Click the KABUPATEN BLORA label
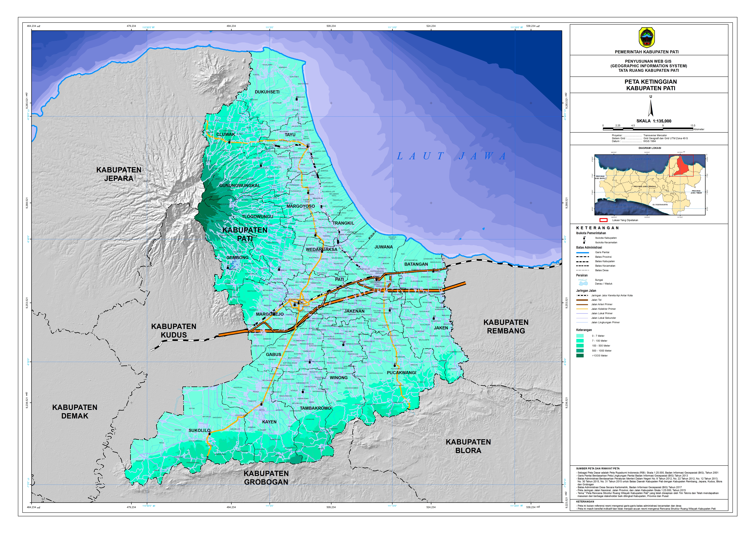Screen dimensions: 756x534 [x=468, y=446]
